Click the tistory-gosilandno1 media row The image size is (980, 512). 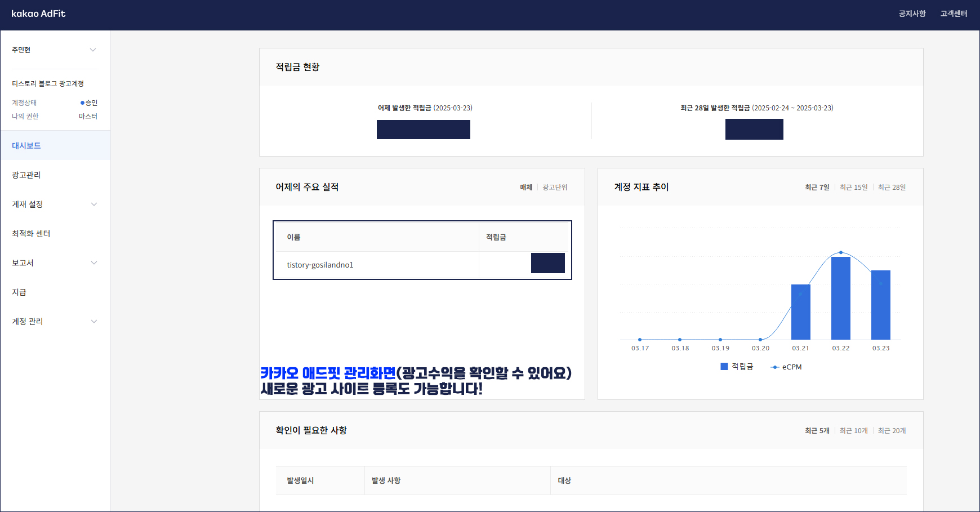(x=422, y=265)
